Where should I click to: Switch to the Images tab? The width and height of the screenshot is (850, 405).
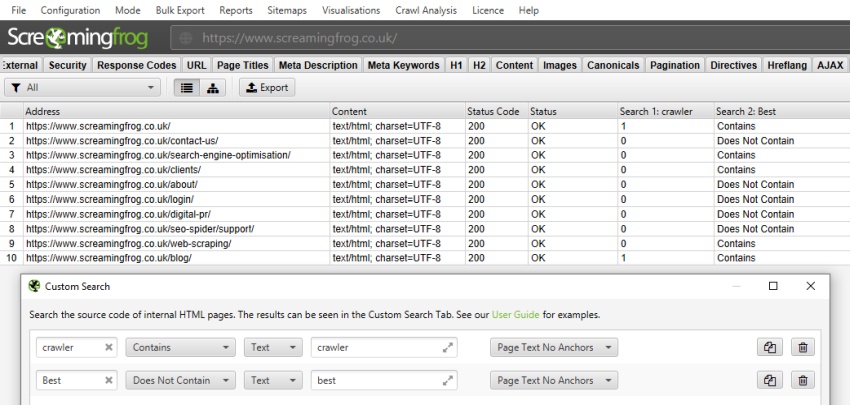[x=559, y=65]
